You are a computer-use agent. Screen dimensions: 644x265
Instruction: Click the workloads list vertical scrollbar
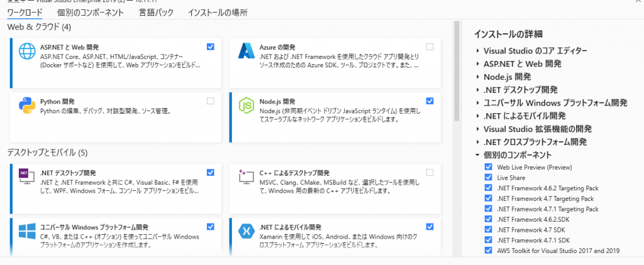tap(457, 72)
